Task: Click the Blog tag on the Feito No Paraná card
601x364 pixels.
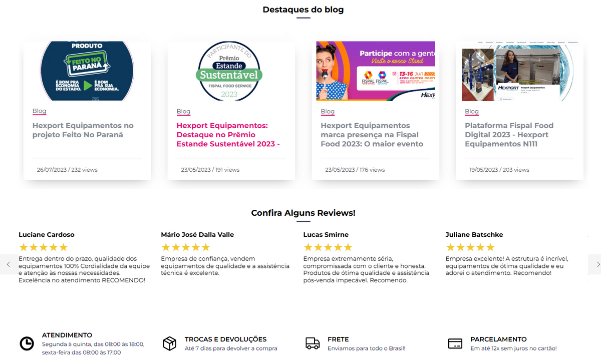Action: 39,111
